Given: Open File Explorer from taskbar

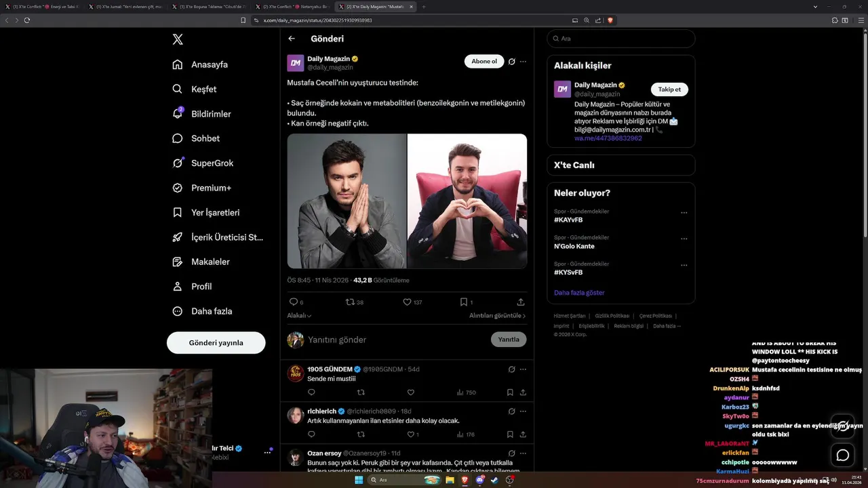Looking at the screenshot, I should coord(450,480).
